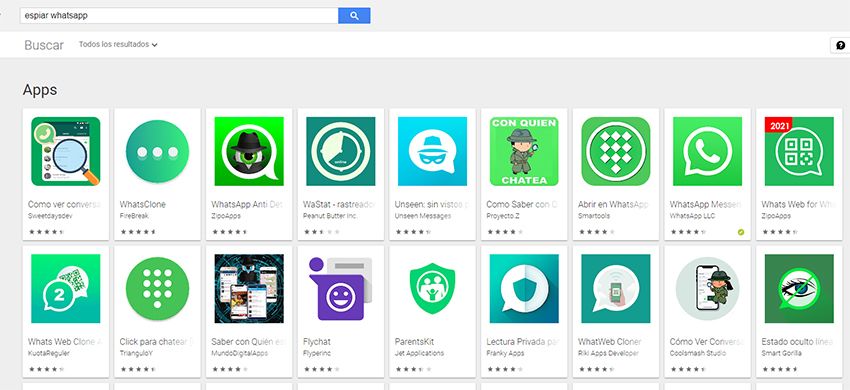Image resolution: width=850 pixels, height=390 pixels.
Task: Open the 'Abrir en WhatsApp' diamond-grid icon
Action: (615, 151)
